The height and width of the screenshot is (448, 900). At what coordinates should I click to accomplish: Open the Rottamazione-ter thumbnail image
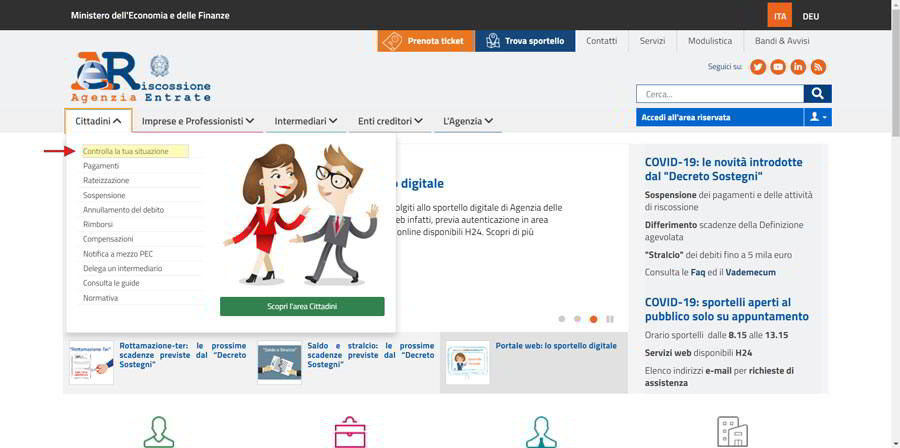(x=91, y=363)
